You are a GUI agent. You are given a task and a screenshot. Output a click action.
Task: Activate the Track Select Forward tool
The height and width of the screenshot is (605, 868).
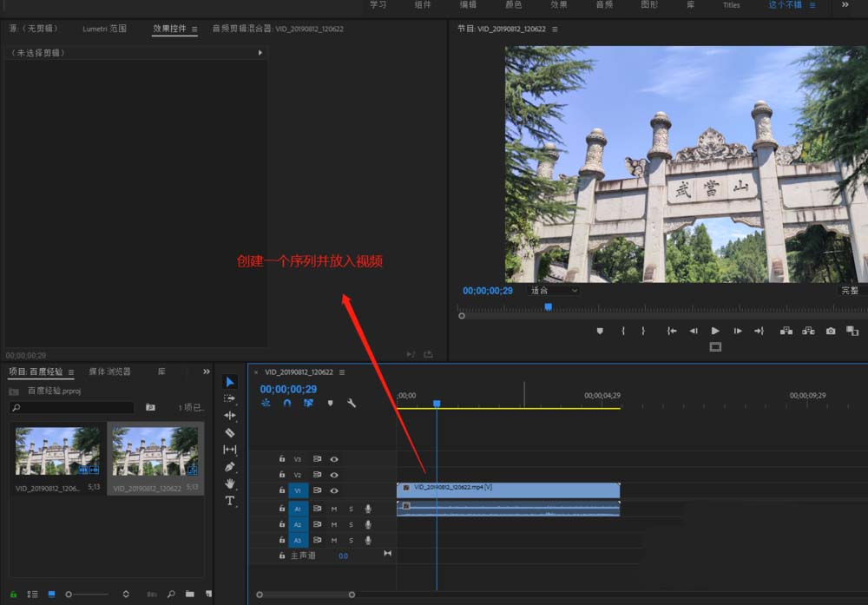230,398
